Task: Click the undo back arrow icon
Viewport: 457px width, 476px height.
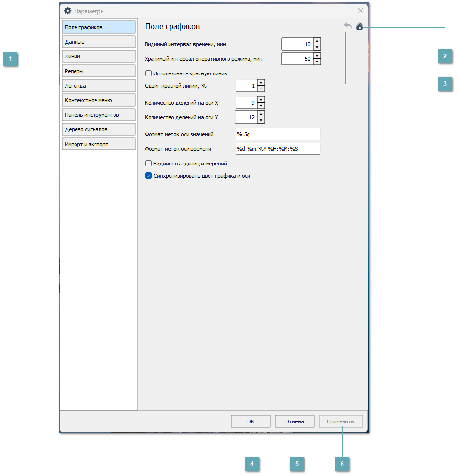Action: [x=348, y=26]
